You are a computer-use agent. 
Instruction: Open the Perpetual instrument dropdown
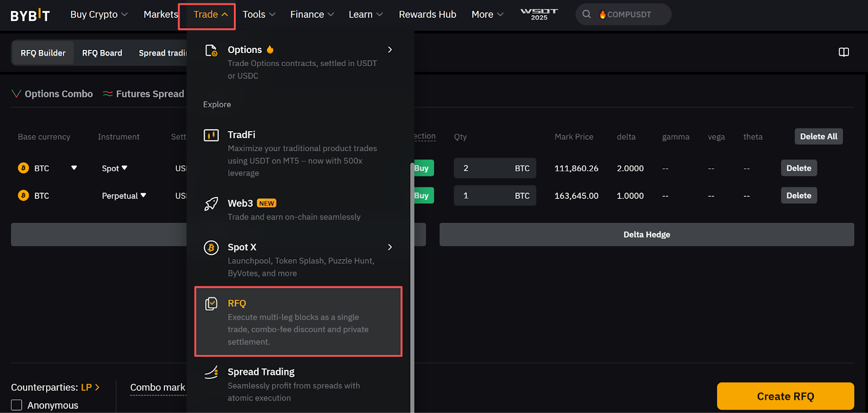(x=124, y=196)
